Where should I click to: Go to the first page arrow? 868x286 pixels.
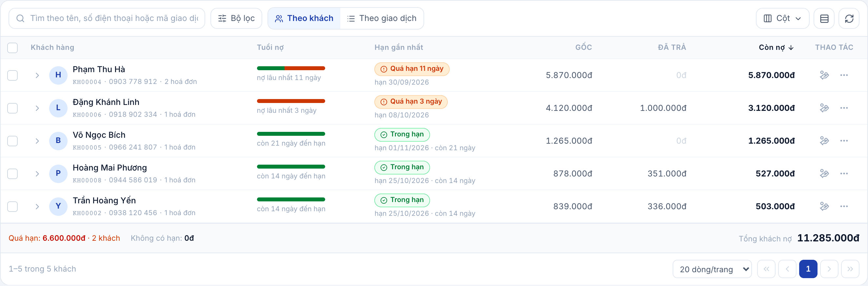coord(766,269)
